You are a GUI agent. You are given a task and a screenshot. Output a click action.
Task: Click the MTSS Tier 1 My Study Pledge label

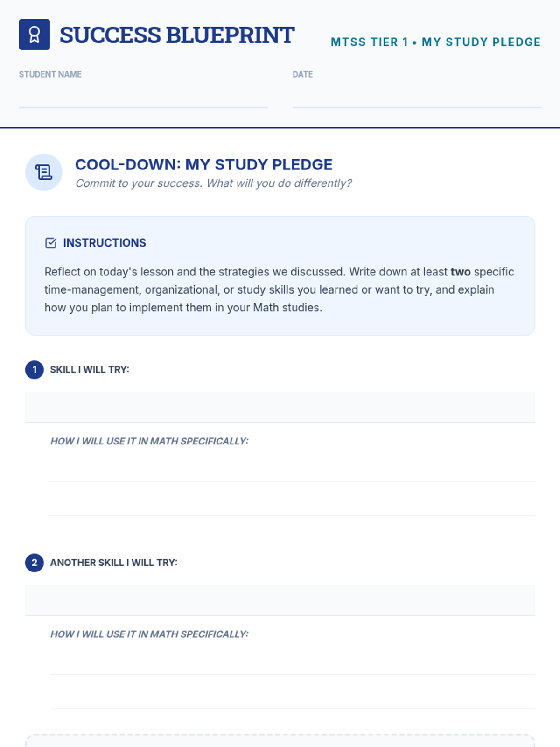coord(435,42)
